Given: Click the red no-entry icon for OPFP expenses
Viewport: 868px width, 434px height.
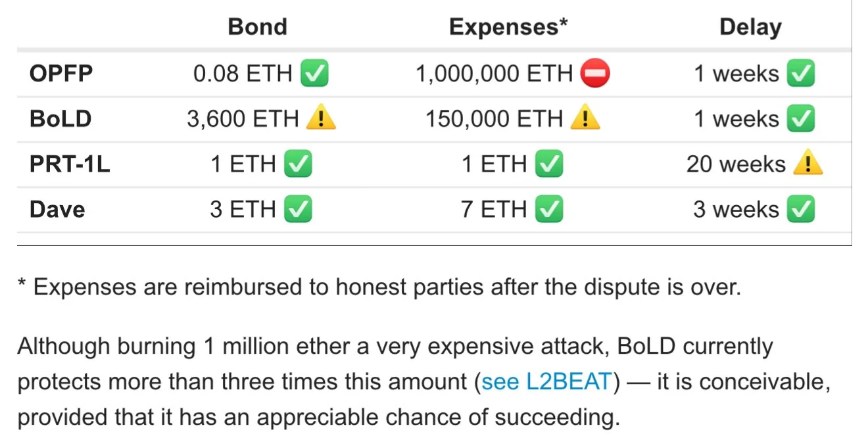Looking at the screenshot, I should point(595,74).
